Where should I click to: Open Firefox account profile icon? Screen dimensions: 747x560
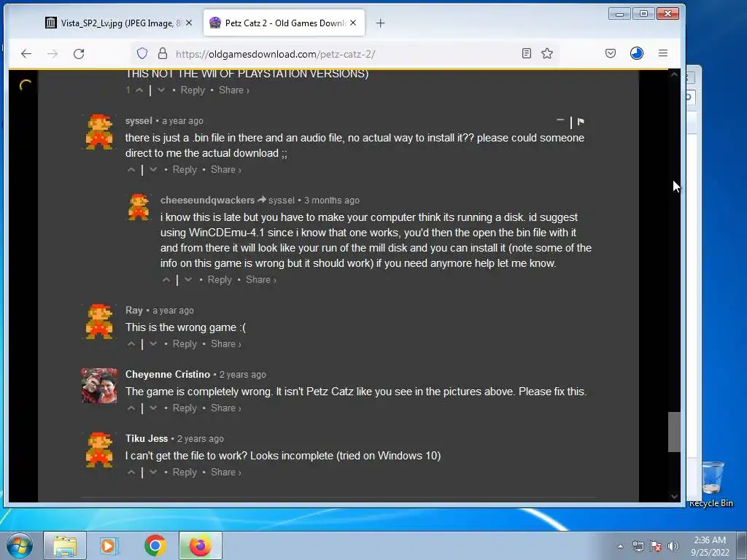click(636, 53)
